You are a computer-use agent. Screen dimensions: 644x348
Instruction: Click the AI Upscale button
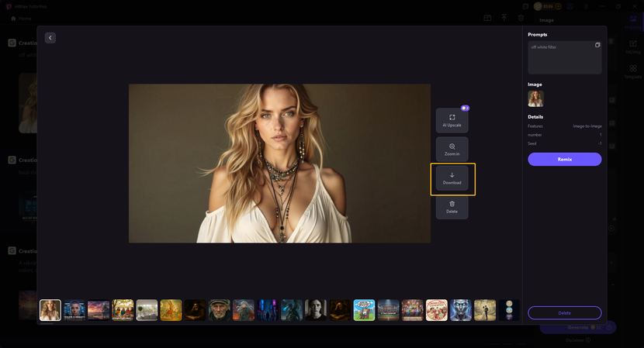pyautogui.click(x=452, y=120)
